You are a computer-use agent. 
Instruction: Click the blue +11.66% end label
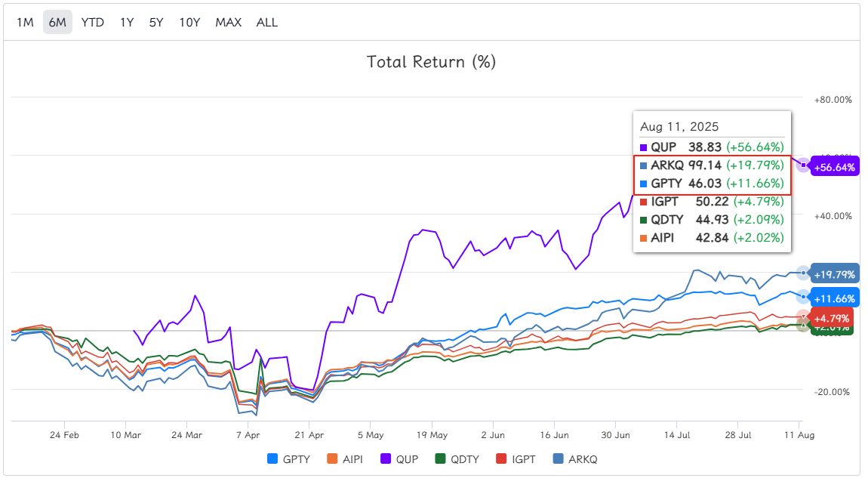click(834, 299)
